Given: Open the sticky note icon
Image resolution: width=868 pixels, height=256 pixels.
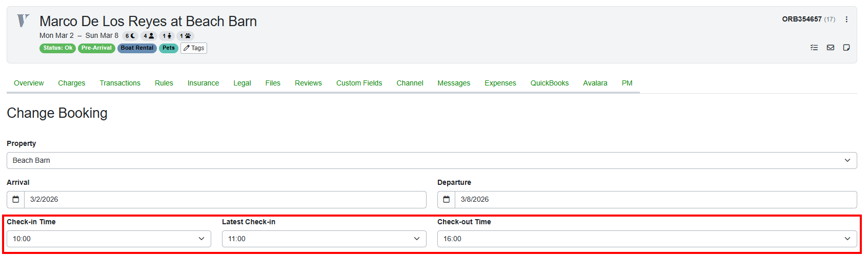Looking at the screenshot, I should coord(846,48).
